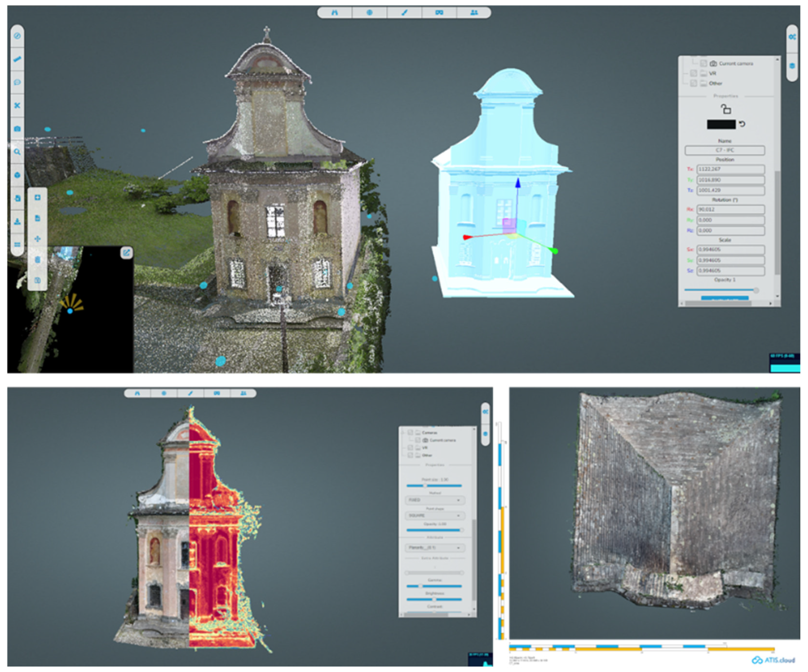The height and width of the screenshot is (672, 808).
Task: Open the Point shape dropdown showing SQUARE
Action: coord(435,515)
